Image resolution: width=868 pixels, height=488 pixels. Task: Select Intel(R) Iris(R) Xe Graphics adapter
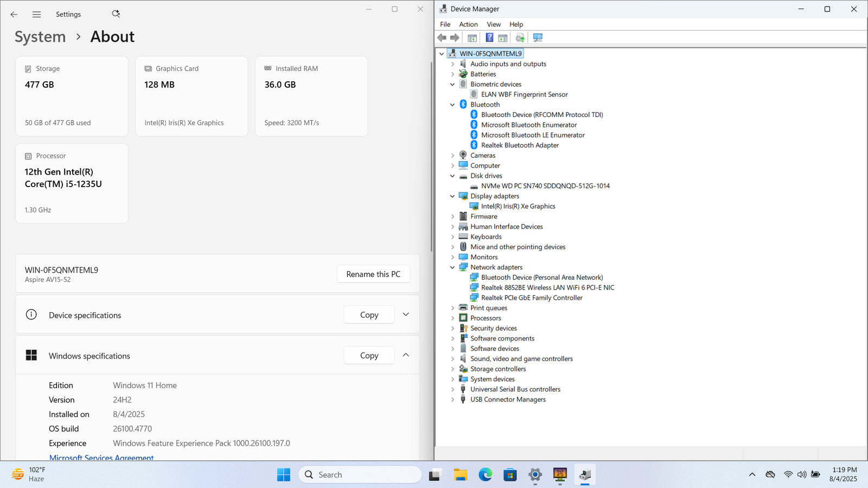coord(518,206)
